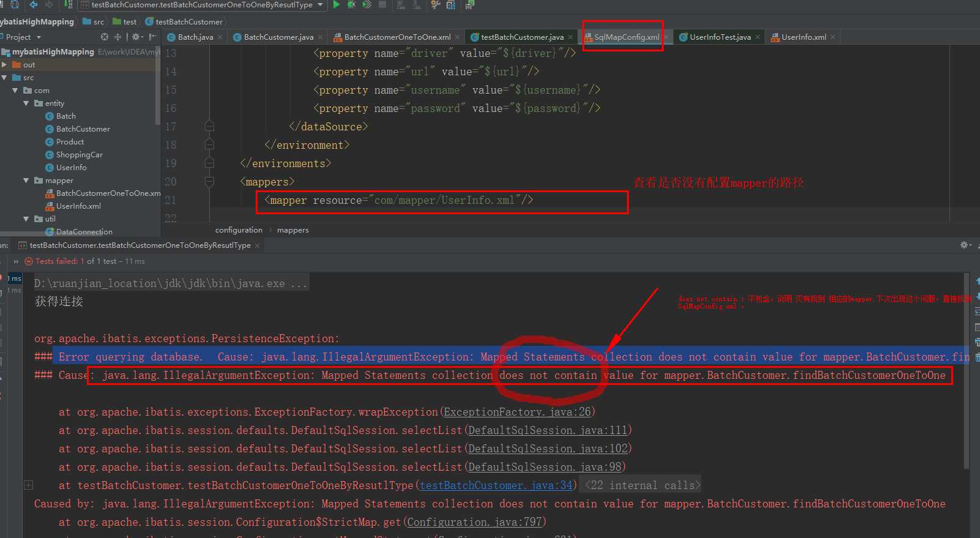Open Configuration.java:797 link
Viewport: 980px width, 538px height.
474,522
